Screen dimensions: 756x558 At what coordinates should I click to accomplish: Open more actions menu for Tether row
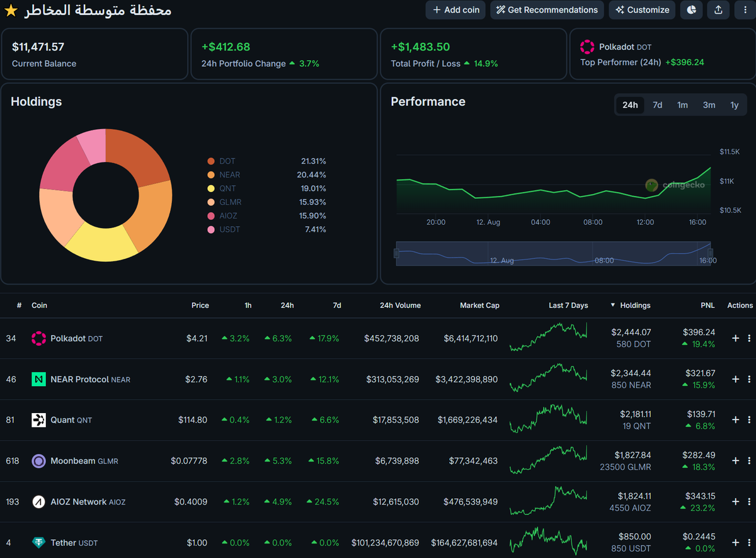tap(749, 542)
